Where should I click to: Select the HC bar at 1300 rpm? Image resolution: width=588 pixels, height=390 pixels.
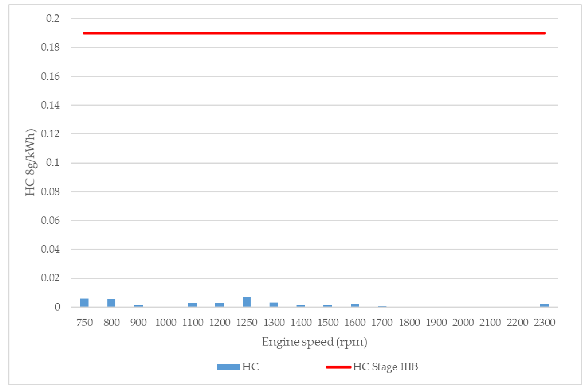274,305
